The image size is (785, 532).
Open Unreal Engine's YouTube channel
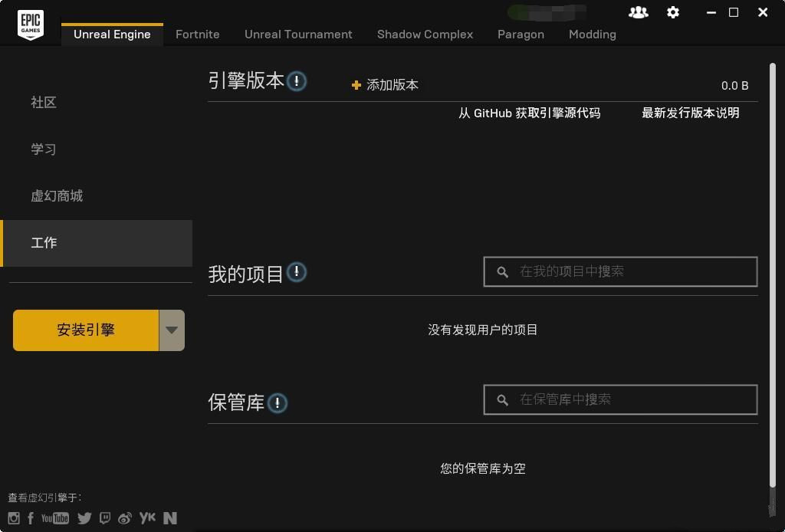(x=55, y=518)
